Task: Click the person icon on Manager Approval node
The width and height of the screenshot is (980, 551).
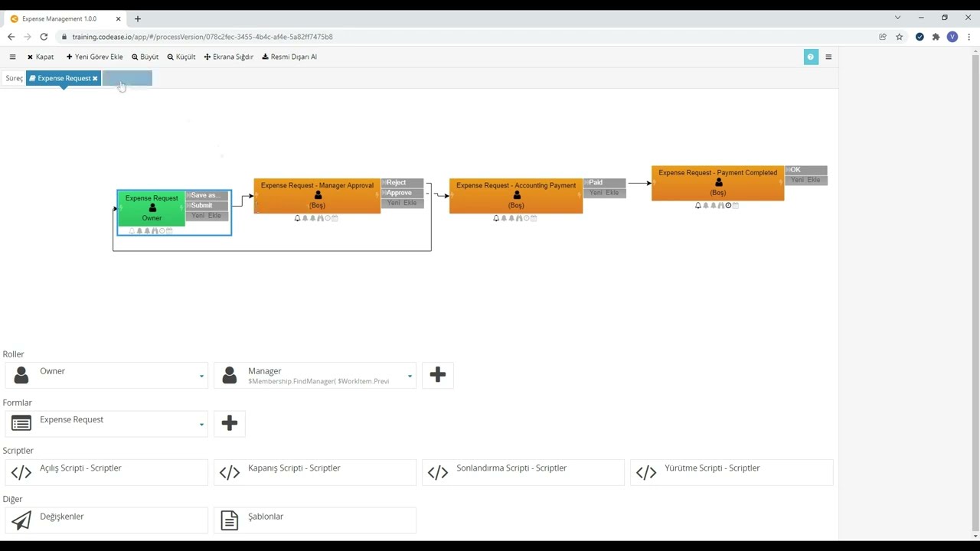Action: pyautogui.click(x=318, y=196)
